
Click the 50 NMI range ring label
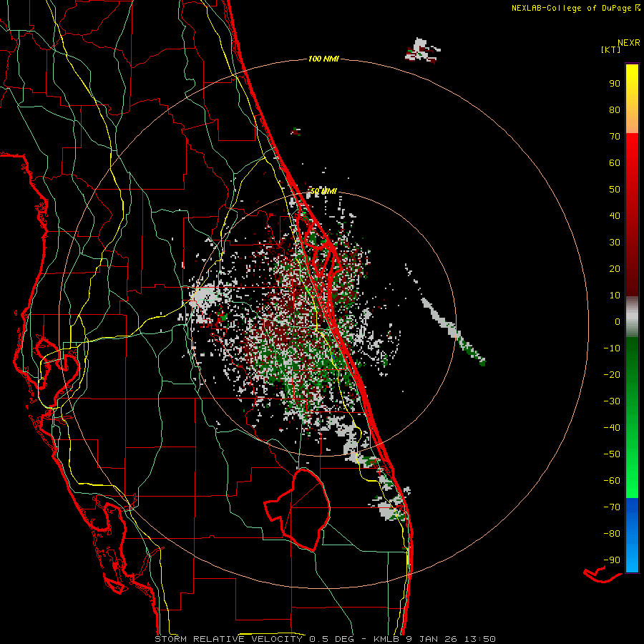pos(323,191)
